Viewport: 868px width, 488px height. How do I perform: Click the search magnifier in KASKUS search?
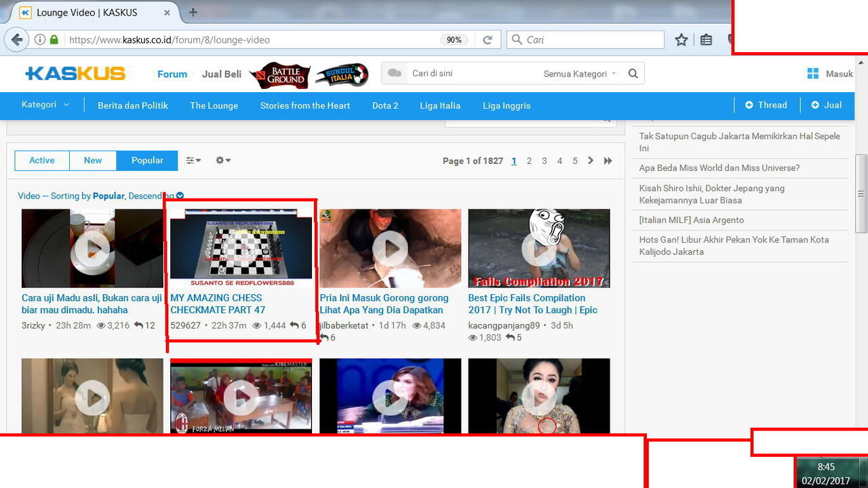pos(633,74)
